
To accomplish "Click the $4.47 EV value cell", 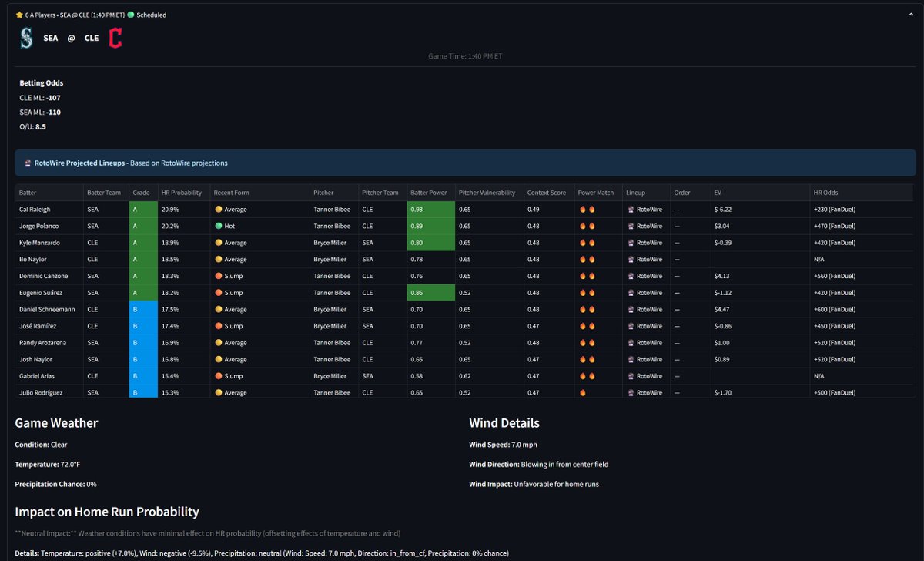I will pos(760,309).
